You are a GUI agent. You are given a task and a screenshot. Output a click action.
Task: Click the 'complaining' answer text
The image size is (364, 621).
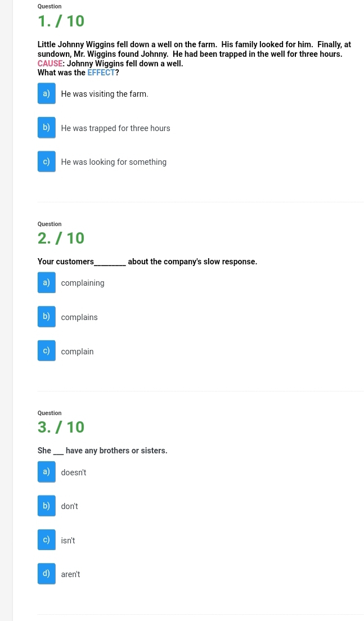pyautogui.click(x=83, y=283)
